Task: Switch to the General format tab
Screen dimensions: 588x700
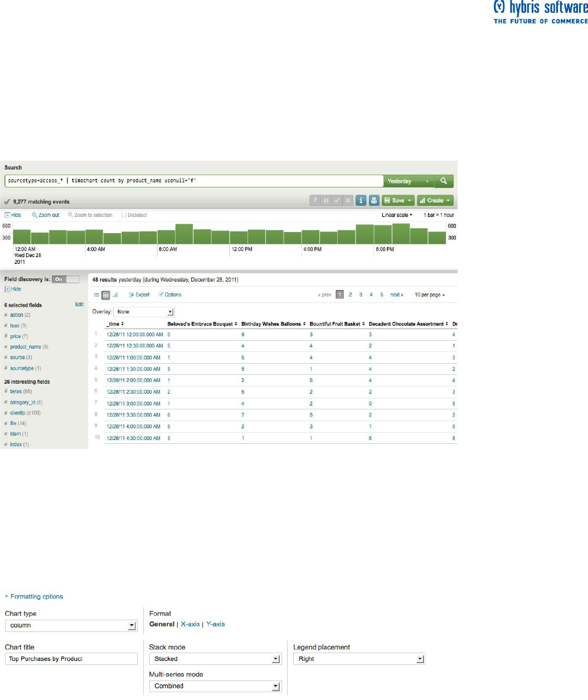Action: pos(162,624)
